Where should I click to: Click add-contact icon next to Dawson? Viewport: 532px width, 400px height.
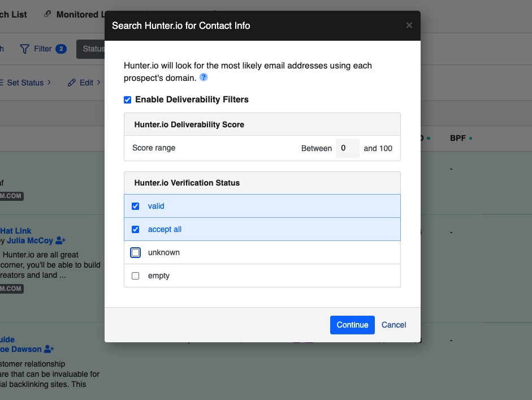[x=49, y=349]
